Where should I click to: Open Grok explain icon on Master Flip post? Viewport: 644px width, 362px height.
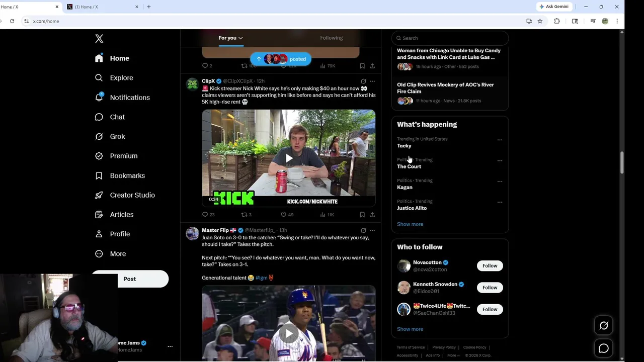pyautogui.click(x=363, y=230)
